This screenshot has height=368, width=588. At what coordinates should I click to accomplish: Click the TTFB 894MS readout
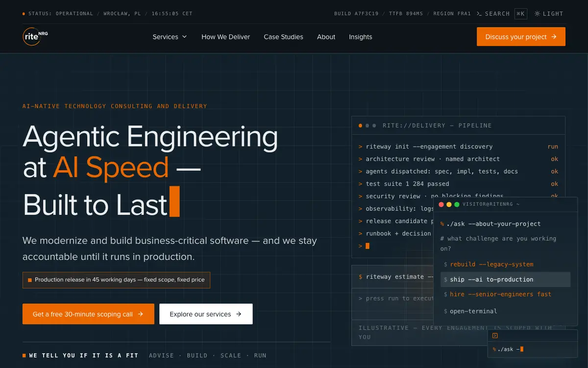coord(406,14)
